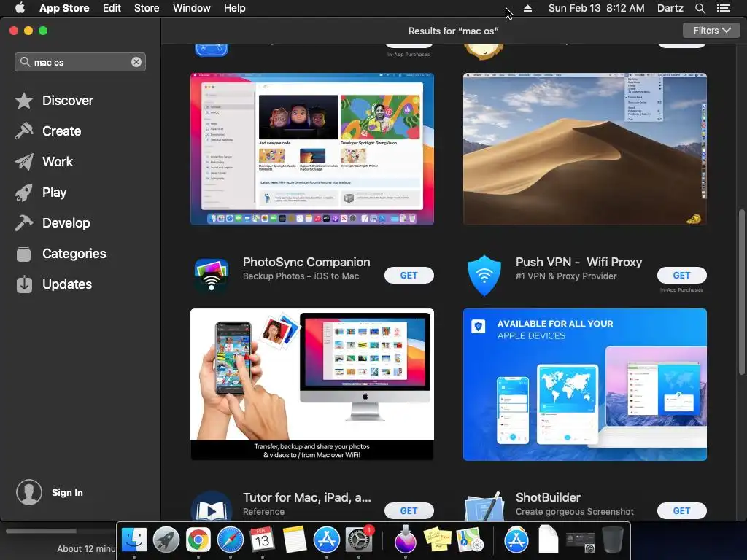This screenshot has width=747, height=560.
Task: Get the ShotBuilder app
Action: (x=681, y=510)
